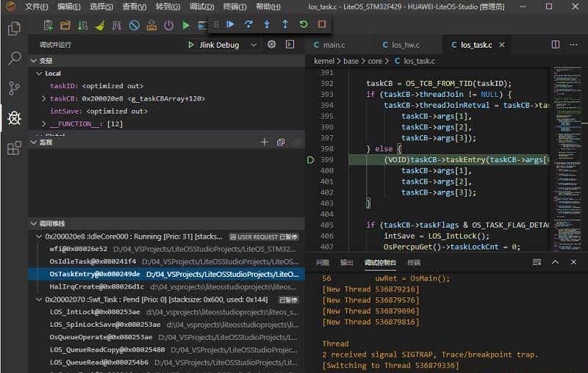Collapse the variables section header
This screenshot has width=588, height=373.
167,61
